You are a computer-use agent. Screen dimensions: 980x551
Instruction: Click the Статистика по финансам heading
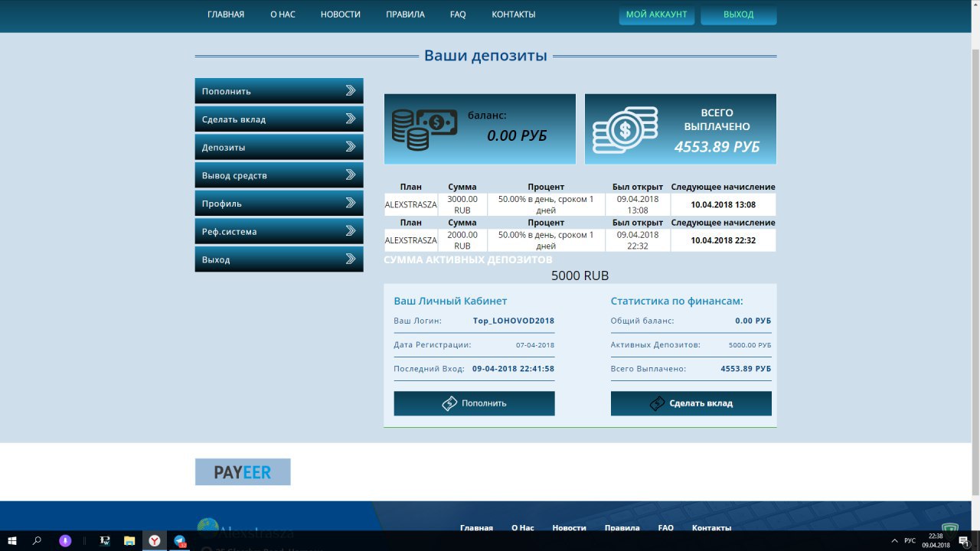click(x=677, y=302)
